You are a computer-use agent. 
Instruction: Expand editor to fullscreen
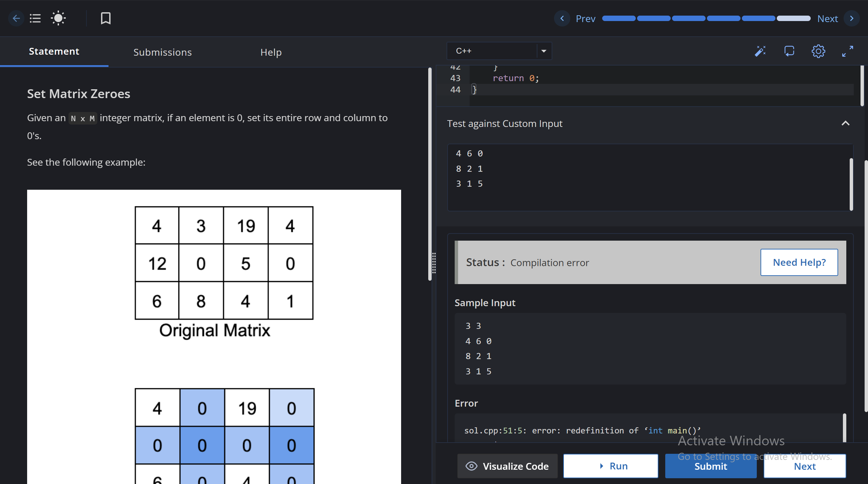coord(848,51)
